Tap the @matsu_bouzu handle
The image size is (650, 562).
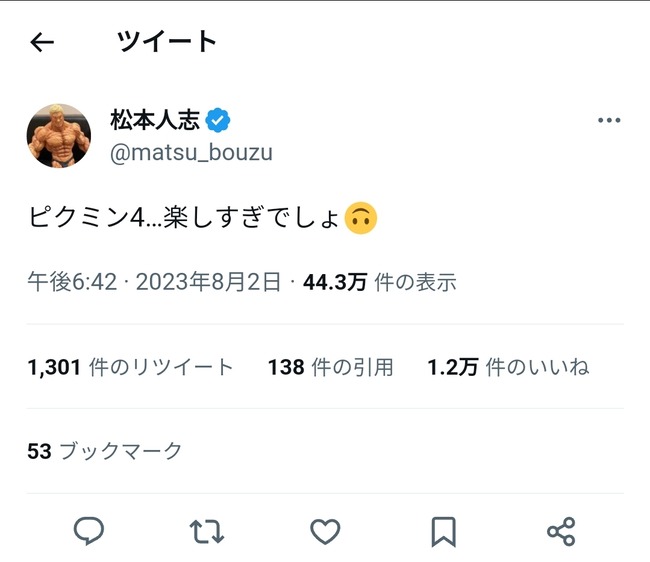pyautogui.click(x=191, y=153)
